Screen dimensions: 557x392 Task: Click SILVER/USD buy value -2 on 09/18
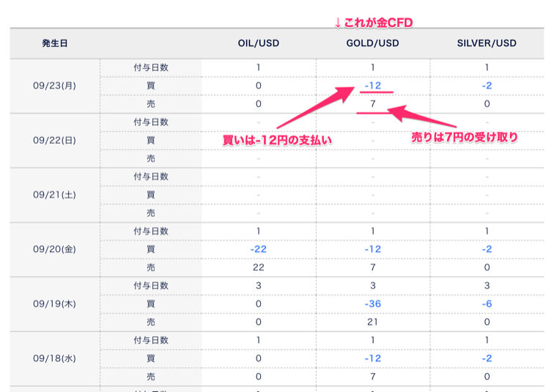[487, 358]
